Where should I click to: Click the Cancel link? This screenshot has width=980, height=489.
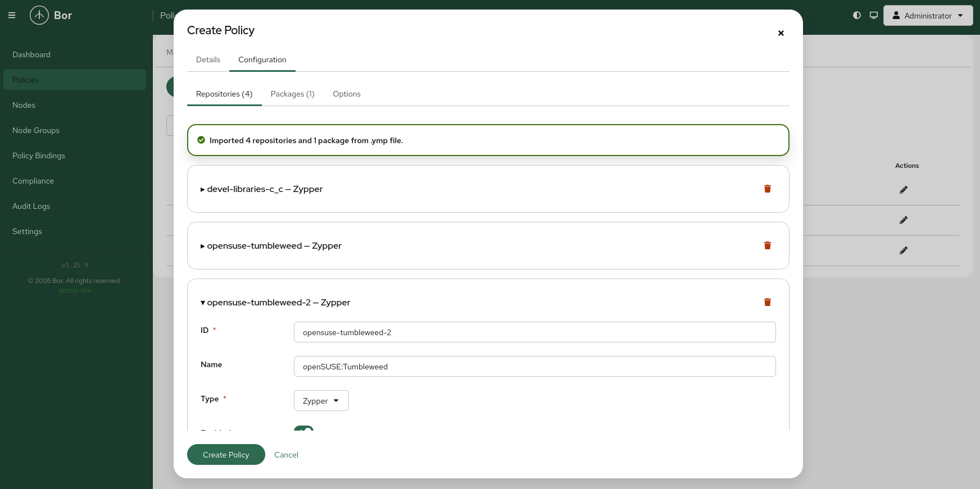[x=286, y=455]
